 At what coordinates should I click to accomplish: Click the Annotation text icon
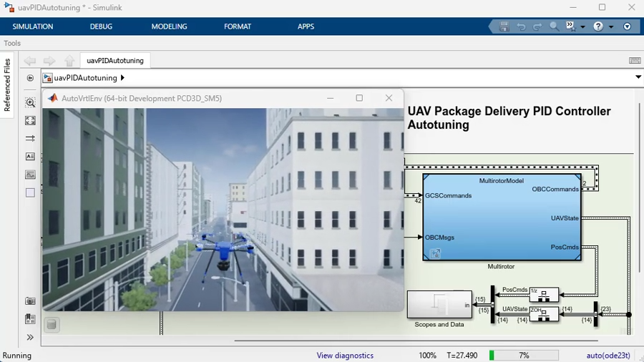point(30,157)
